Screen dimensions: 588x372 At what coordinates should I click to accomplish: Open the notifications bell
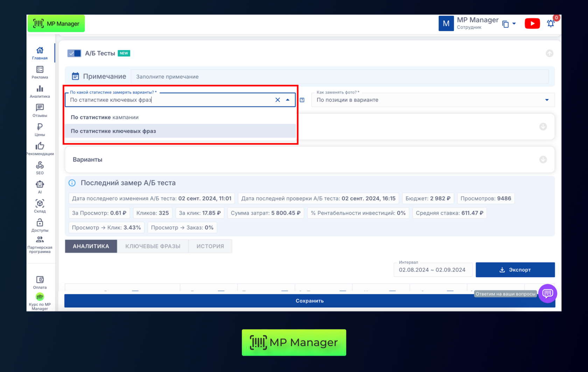551,23
